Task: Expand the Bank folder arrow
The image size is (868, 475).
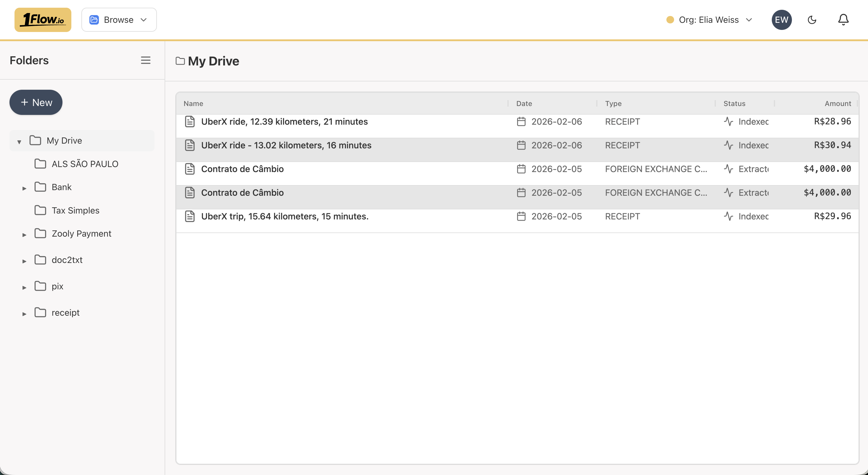Action: click(24, 188)
